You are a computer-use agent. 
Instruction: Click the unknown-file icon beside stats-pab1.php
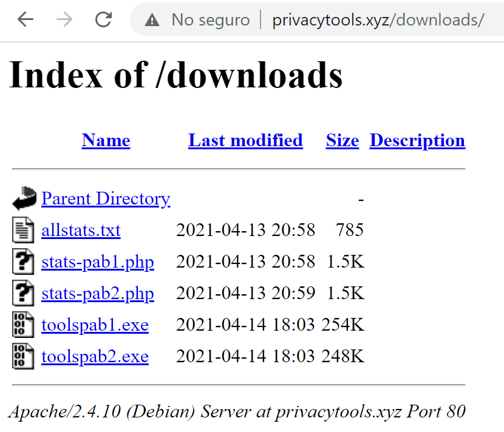click(x=23, y=262)
